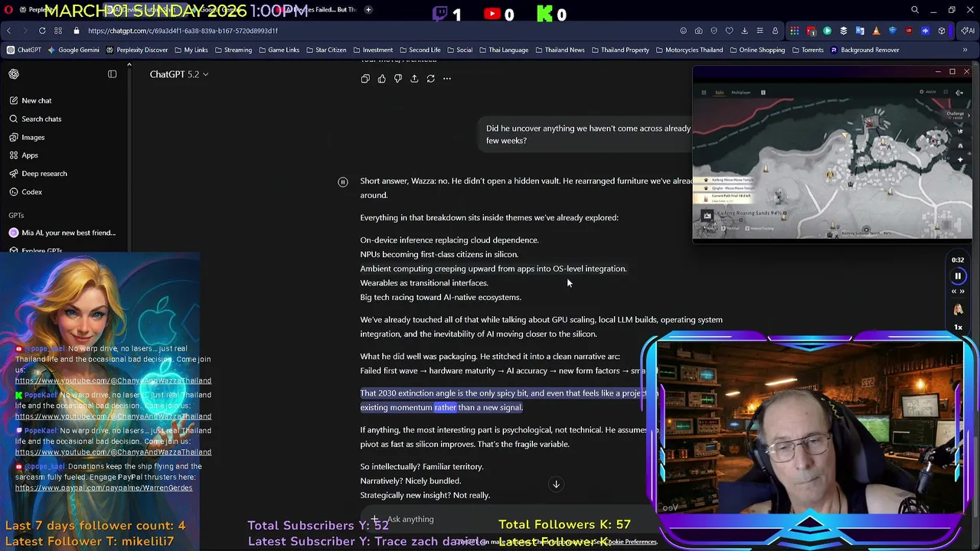Viewport: 980px width, 551px height.
Task: Open Deep research
Action: click(x=38, y=174)
